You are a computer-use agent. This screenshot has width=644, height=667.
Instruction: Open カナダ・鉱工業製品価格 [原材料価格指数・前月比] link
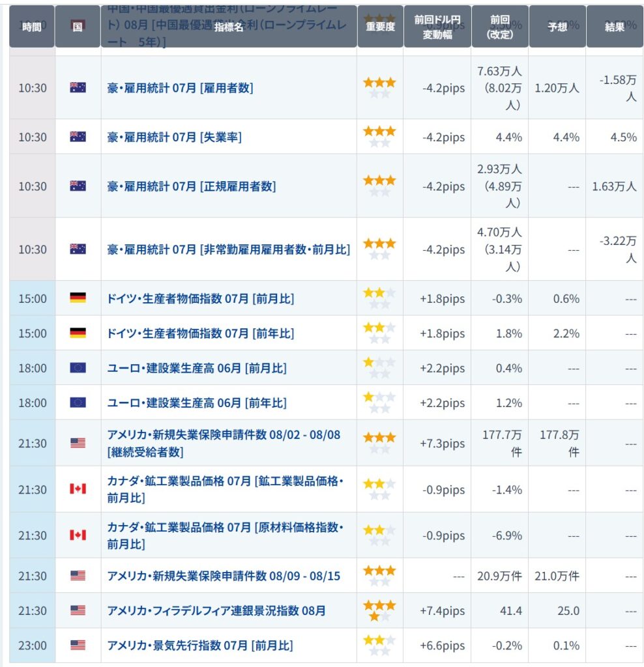click(225, 535)
